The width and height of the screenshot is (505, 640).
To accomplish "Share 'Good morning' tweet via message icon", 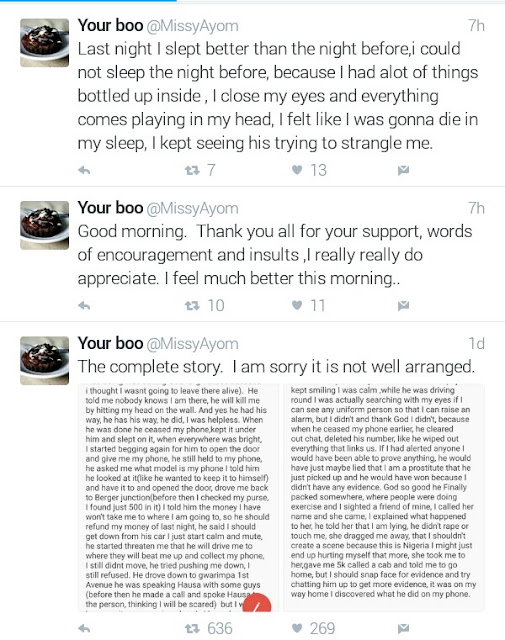I will [403, 306].
